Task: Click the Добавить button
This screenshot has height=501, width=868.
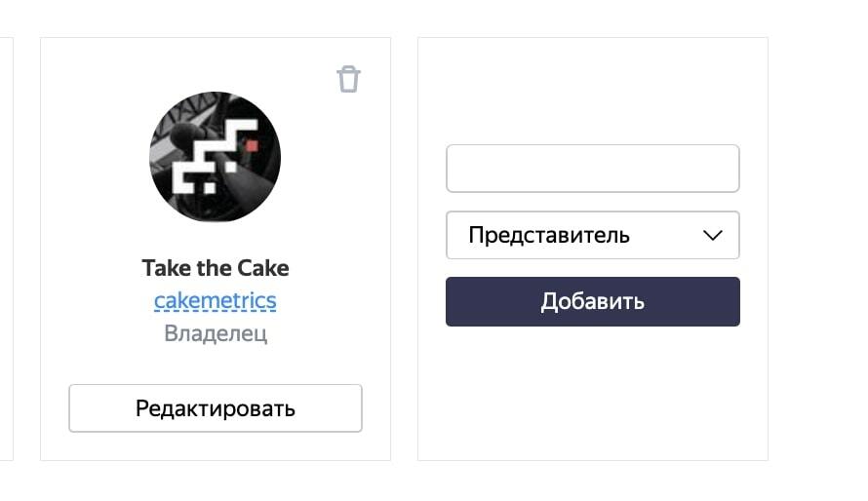Action: pyautogui.click(x=593, y=301)
